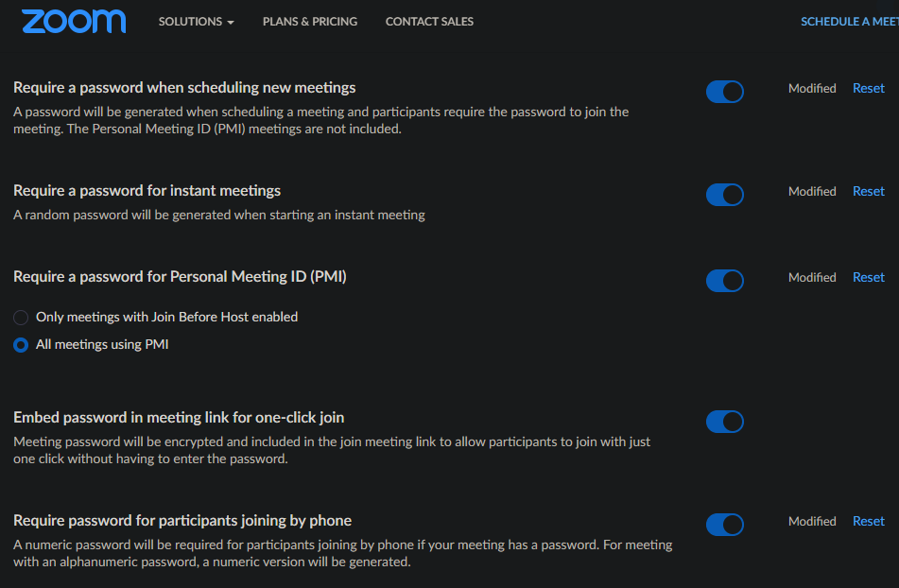
Task: Click the Zoom logo
Action: click(74, 21)
